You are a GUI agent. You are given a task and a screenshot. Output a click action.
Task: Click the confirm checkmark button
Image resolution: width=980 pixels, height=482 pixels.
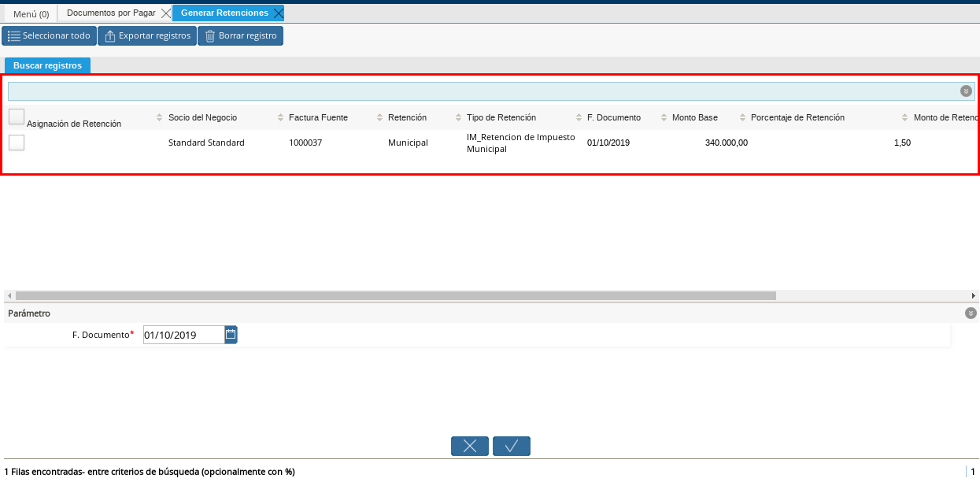512,446
